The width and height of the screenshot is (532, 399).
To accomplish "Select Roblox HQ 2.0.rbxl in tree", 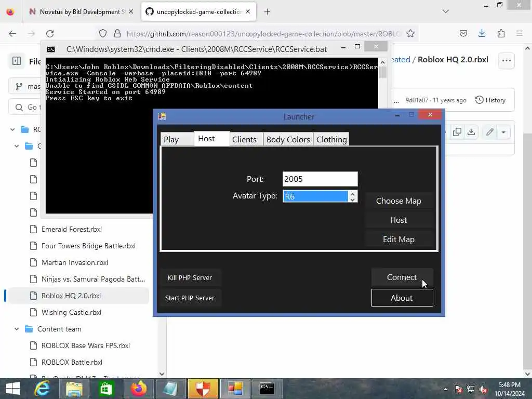I will pyautogui.click(x=71, y=296).
